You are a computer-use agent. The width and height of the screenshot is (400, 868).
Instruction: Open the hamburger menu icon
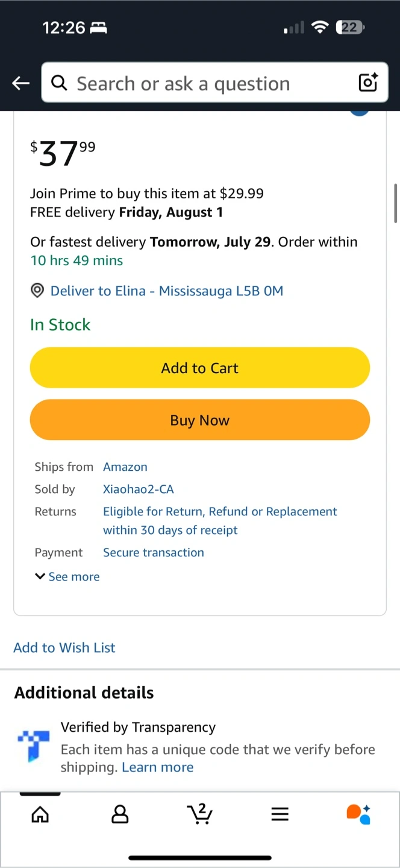(280, 815)
